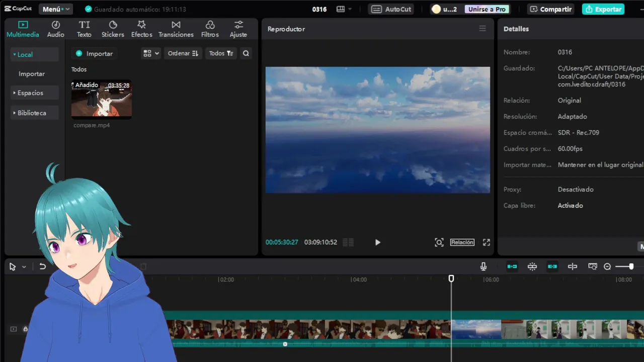
Task: Click the compare.mp4 file name
Action: (92, 125)
